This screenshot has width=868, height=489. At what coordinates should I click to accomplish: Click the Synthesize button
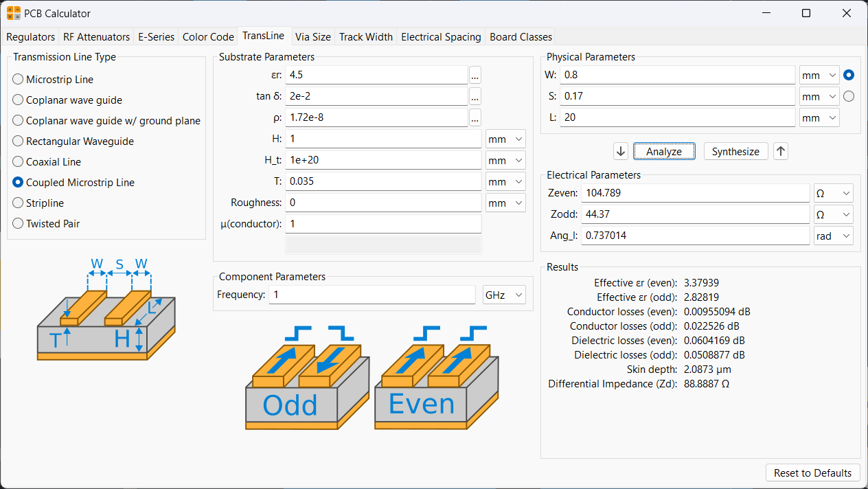pyautogui.click(x=735, y=152)
